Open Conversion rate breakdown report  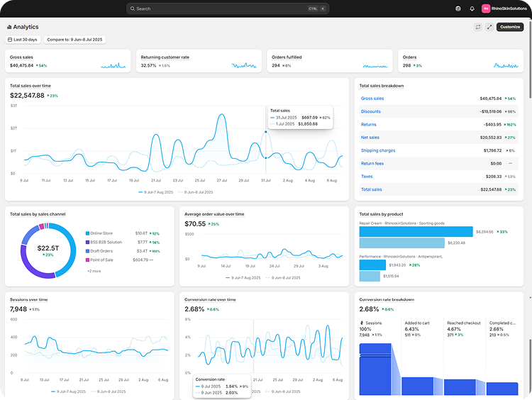387,299
